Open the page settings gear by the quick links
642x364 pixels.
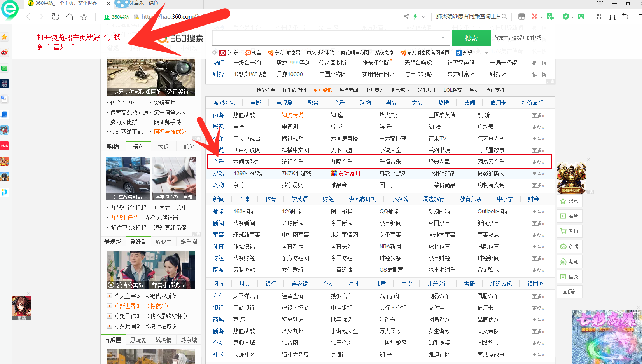coord(214,52)
